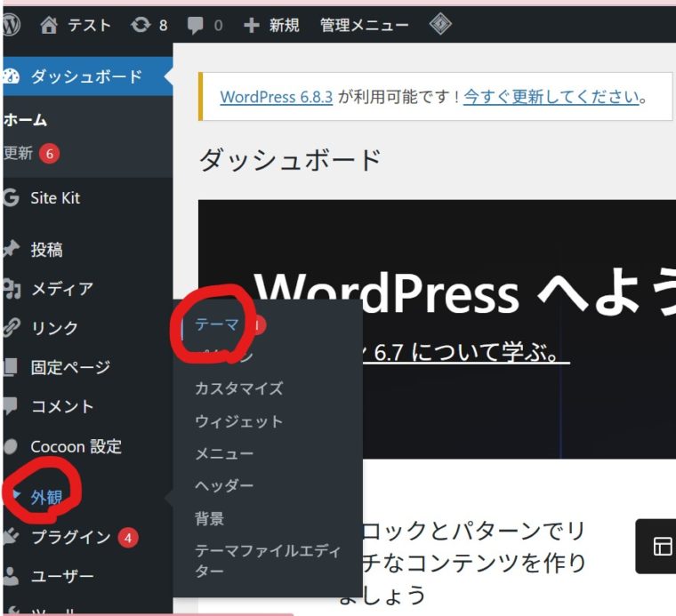This screenshot has height=616, width=676.
Task: Click the plugin icon beside プラグイン
Action: tap(12, 537)
